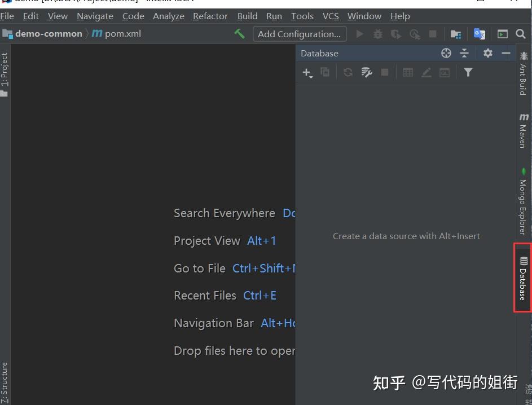Open the Z: Structure side tab
The width and height of the screenshot is (532, 405).
pos(5,383)
